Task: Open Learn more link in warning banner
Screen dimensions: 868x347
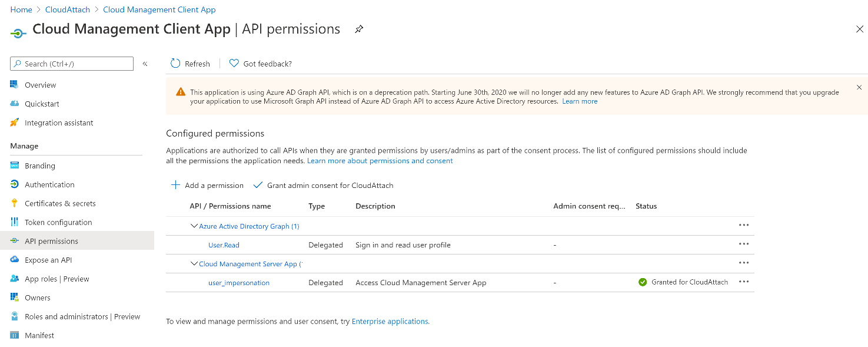Action: [x=580, y=101]
